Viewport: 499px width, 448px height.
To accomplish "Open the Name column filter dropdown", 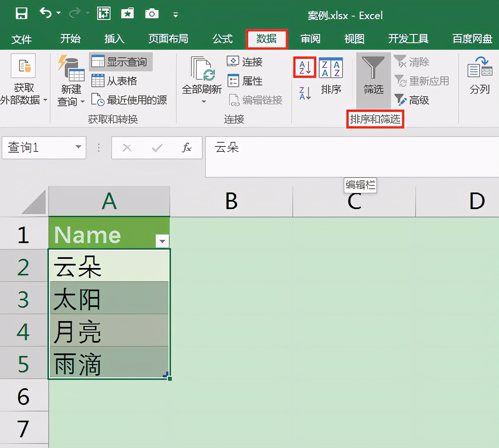I will point(162,241).
